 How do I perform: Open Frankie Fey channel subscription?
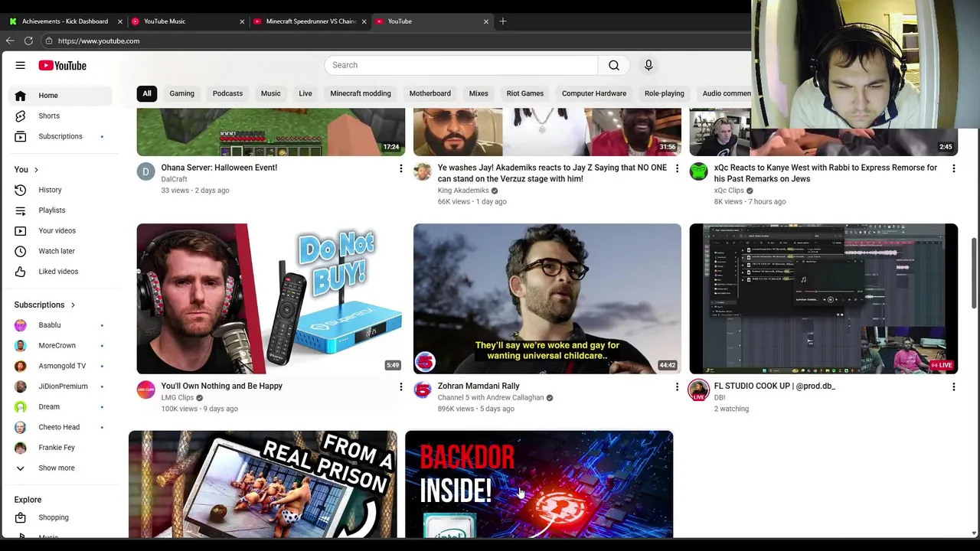(x=61, y=448)
